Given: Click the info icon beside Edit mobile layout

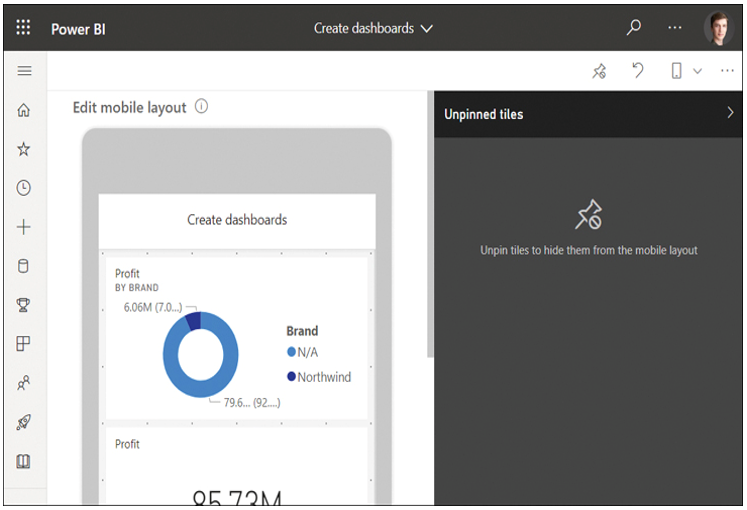Looking at the screenshot, I should click(201, 106).
